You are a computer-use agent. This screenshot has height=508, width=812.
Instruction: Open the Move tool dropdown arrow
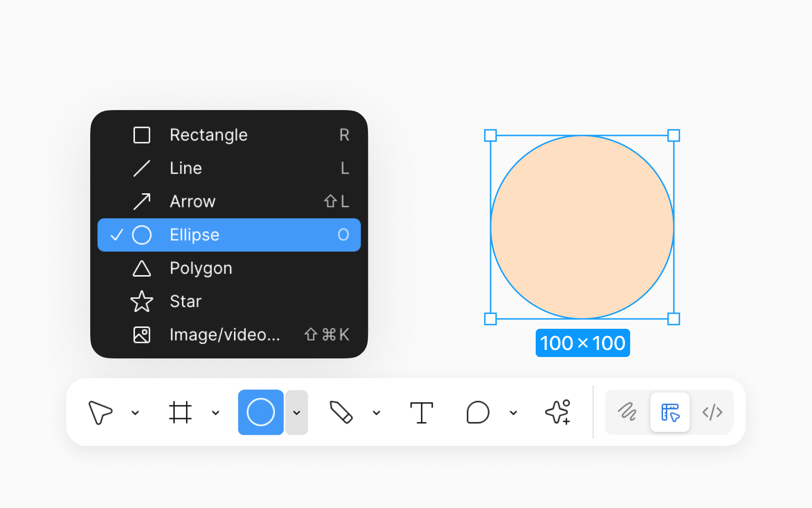point(136,413)
